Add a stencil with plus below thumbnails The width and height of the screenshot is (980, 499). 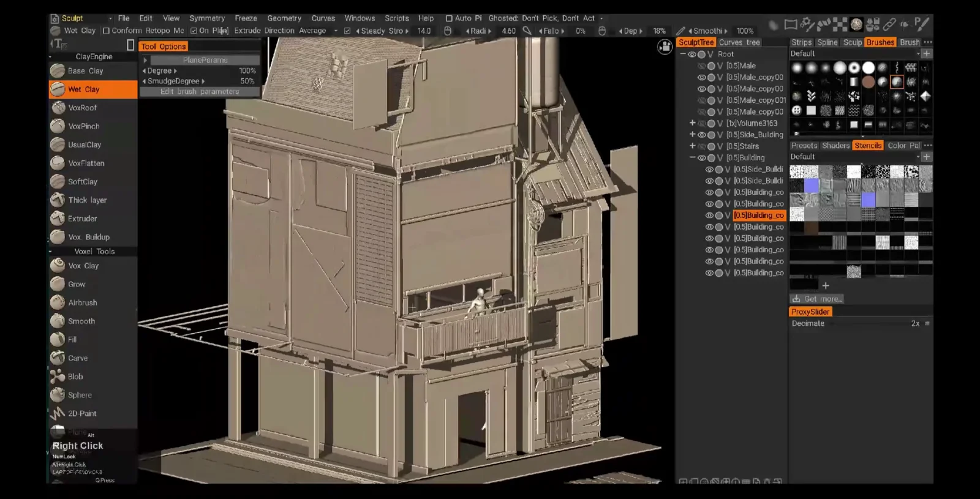point(826,285)
